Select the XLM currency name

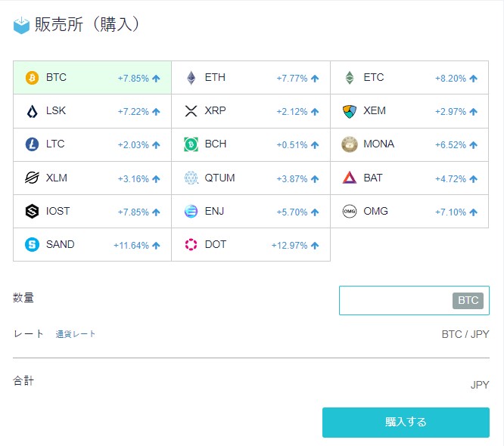click(x=57, y=178)
